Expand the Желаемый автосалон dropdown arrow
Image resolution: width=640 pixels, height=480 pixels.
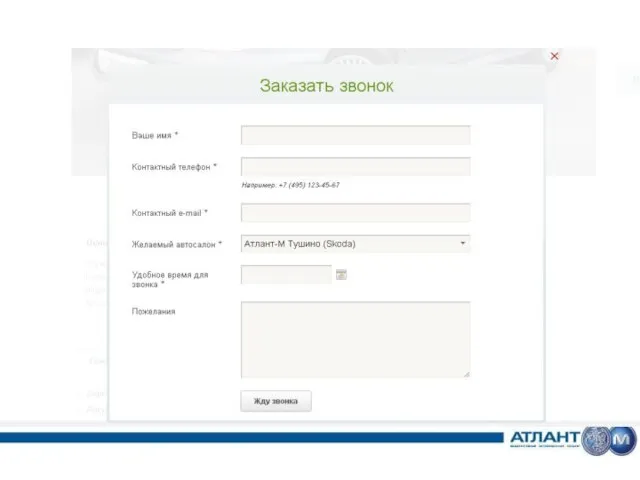(462, 243)
